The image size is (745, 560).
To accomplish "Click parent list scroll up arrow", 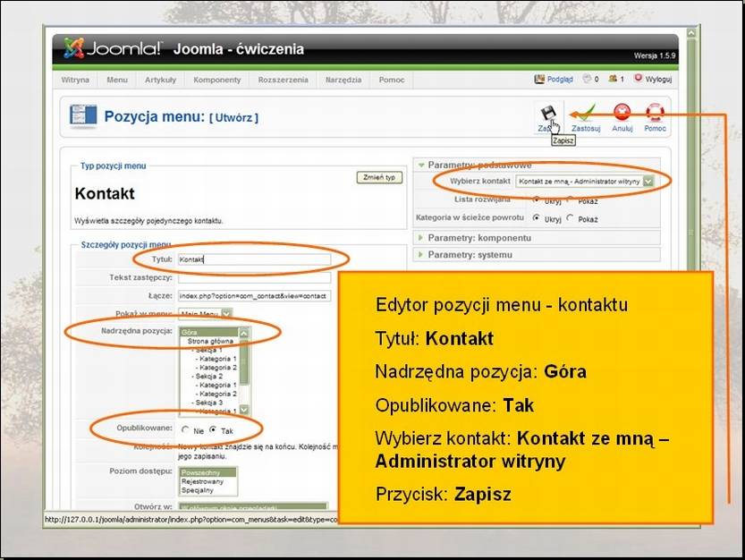I will tap(244, 333).
